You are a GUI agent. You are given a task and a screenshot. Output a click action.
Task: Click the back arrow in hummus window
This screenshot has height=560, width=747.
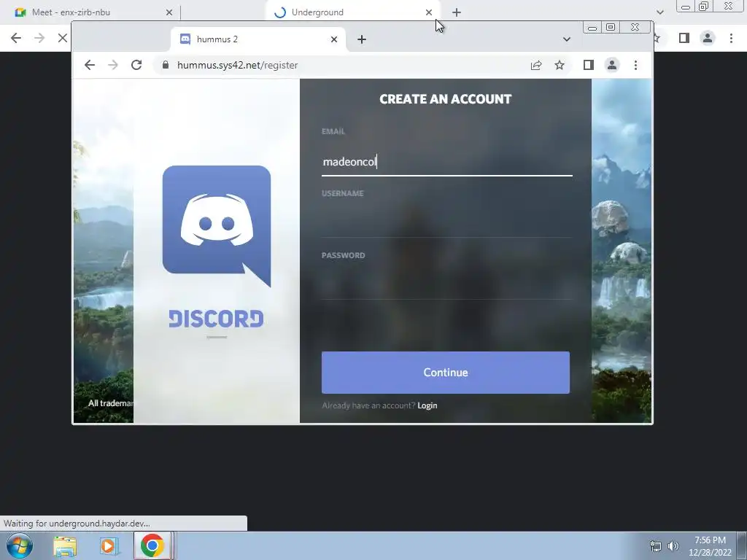click(90, 65)
